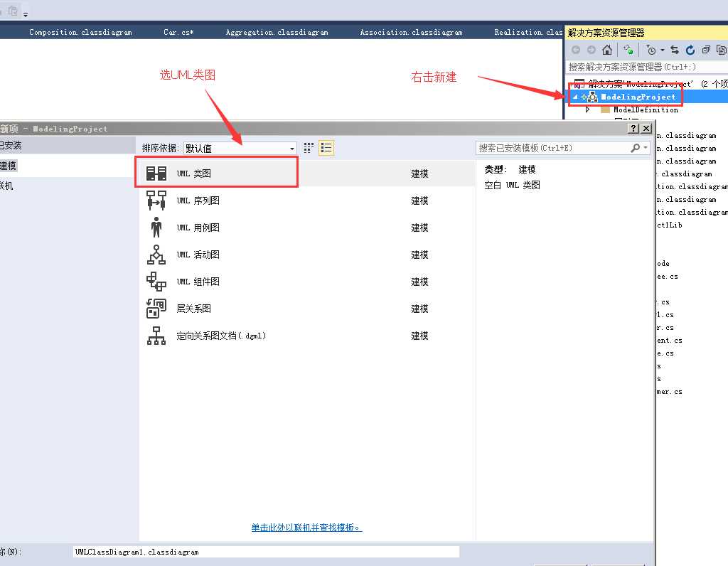The height and width of the screenshot is (566, 728).
Task: Choose the UML 组件图 template icon
Action: (x=156, y=282)
